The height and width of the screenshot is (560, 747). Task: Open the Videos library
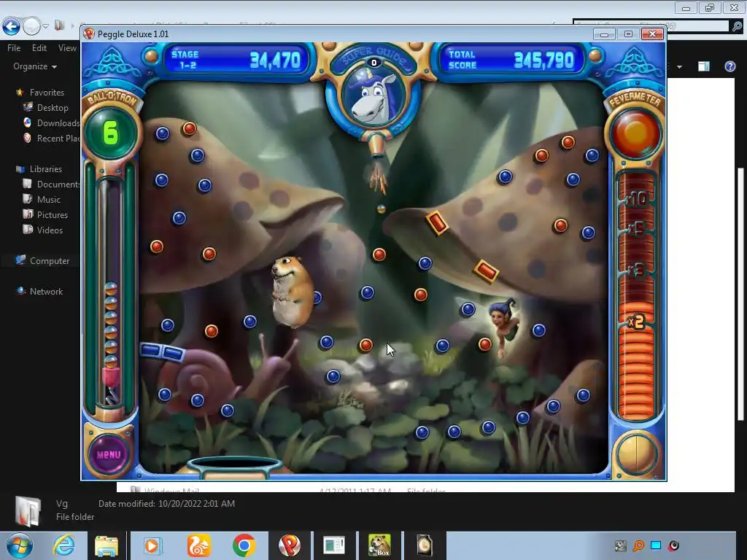tap(50, 230)
